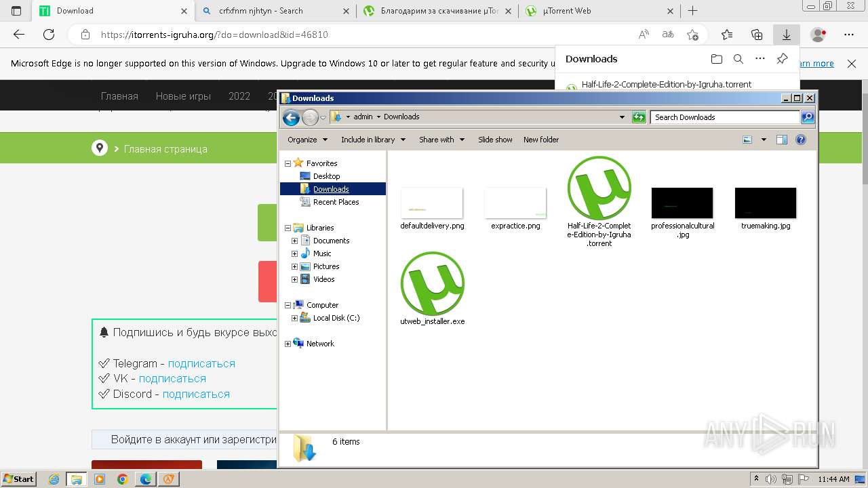Open Explorer help question mark icon
The height and width of the screenshot is (488, 868).
801,140
